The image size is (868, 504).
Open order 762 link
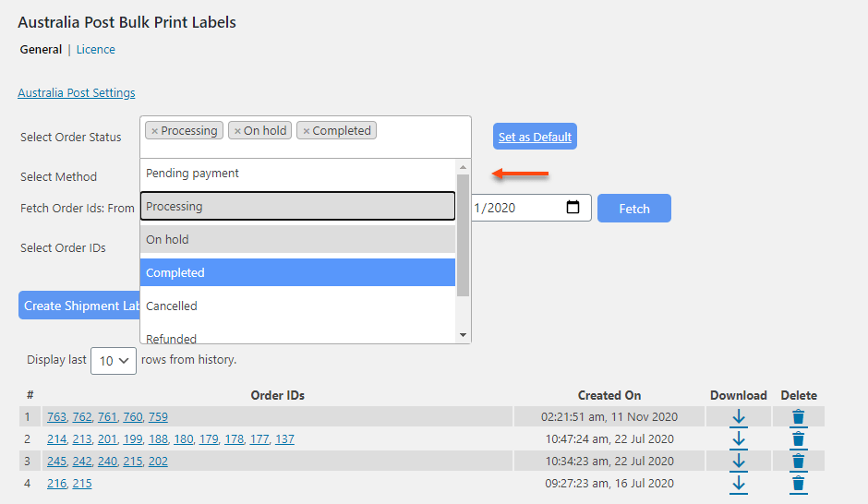point(82,417)
